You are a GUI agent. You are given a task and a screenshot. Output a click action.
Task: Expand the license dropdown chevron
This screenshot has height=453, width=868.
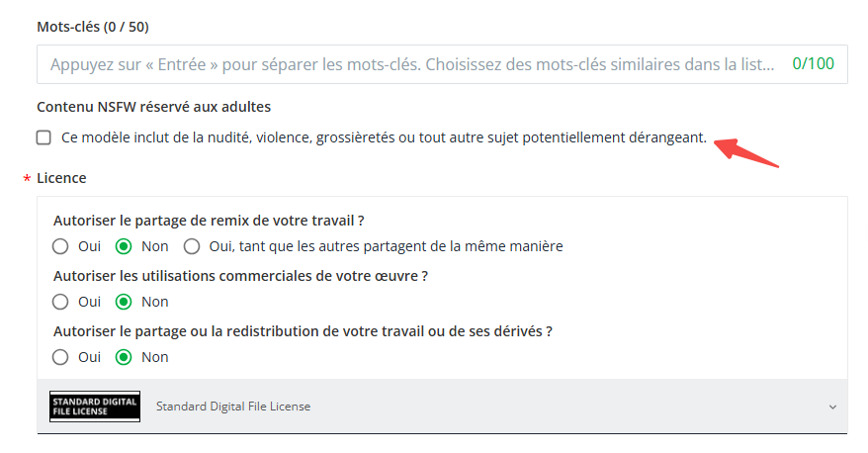832,408
